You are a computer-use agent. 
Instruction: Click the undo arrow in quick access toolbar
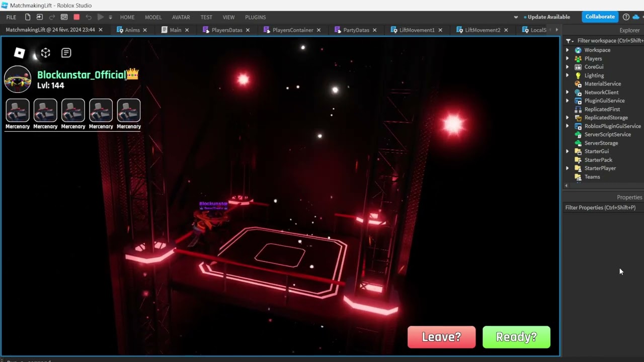[x=89, y=17]
